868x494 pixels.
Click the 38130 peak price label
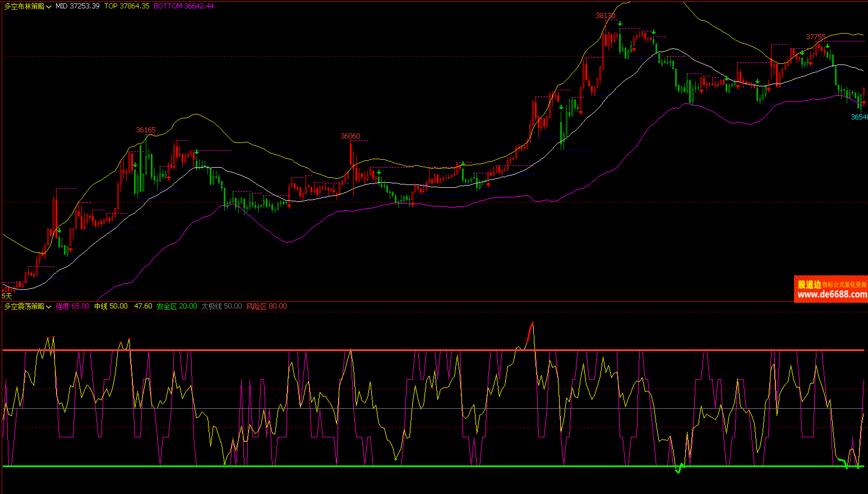605,16
